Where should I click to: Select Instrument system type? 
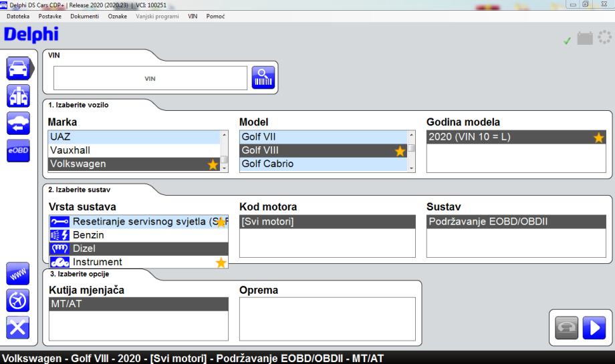(x=138, y=262)
